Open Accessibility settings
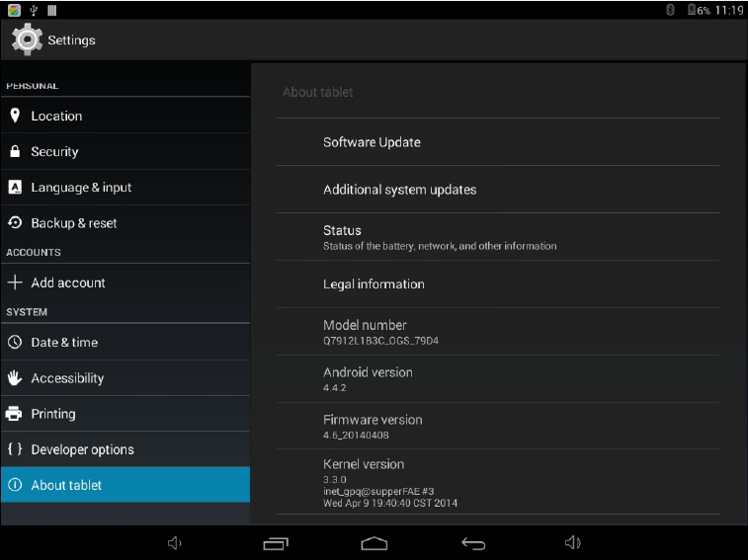 pos(125,378)
